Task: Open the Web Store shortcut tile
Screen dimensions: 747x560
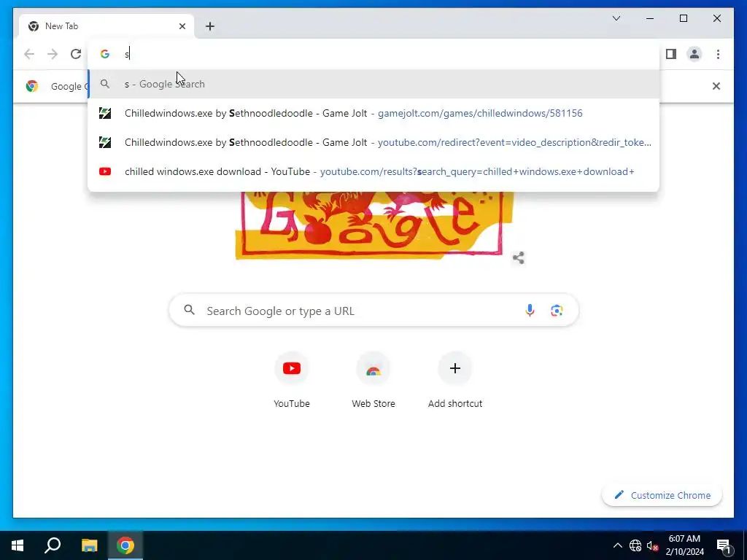Action: point(373,380)
